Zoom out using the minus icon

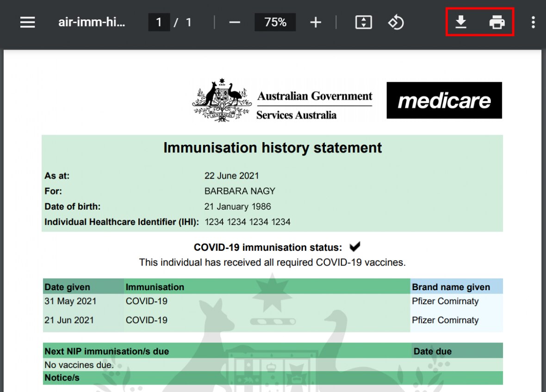pos(235,22)
